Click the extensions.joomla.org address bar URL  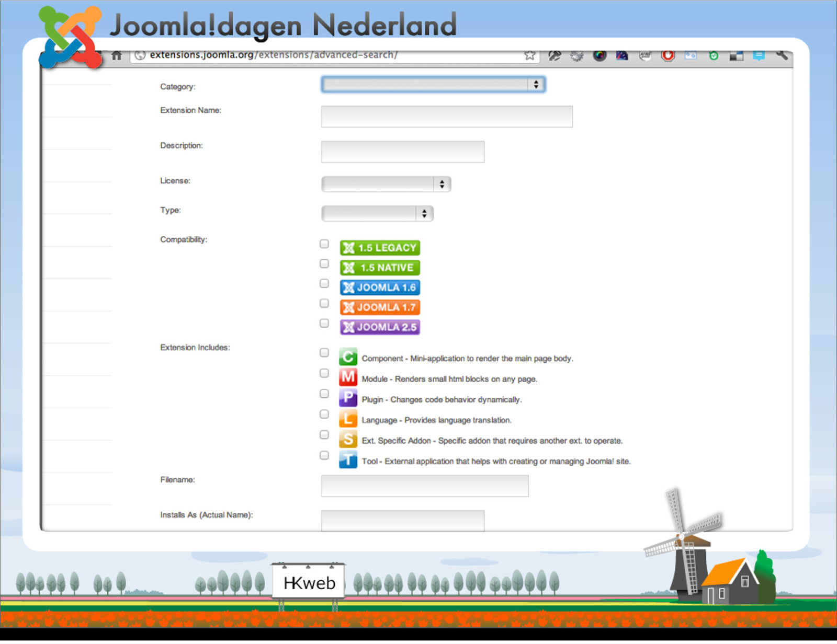(274, 55)
